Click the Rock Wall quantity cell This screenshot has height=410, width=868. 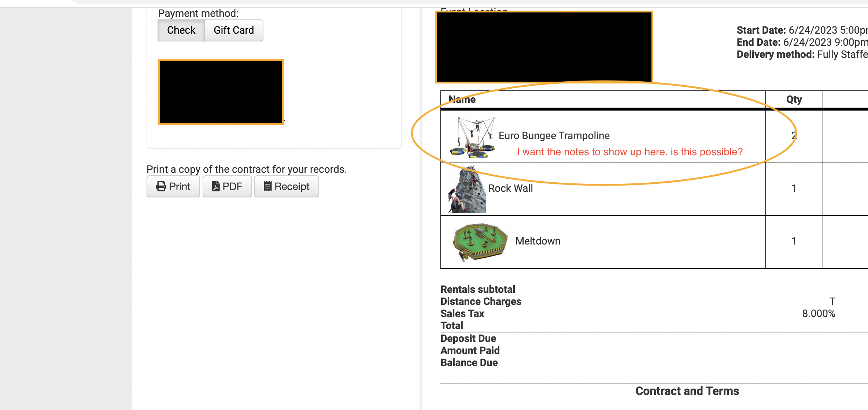794,188
